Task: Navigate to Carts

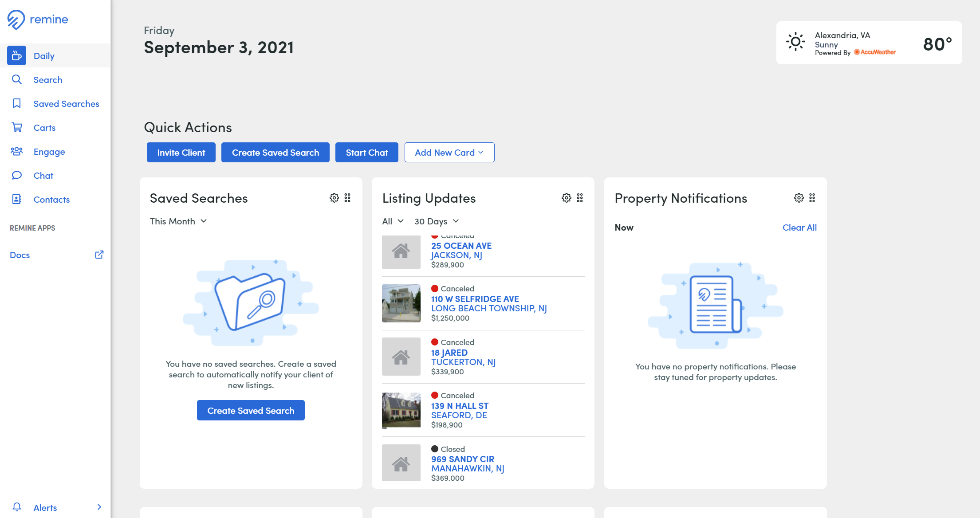Action: click(55, 127)
